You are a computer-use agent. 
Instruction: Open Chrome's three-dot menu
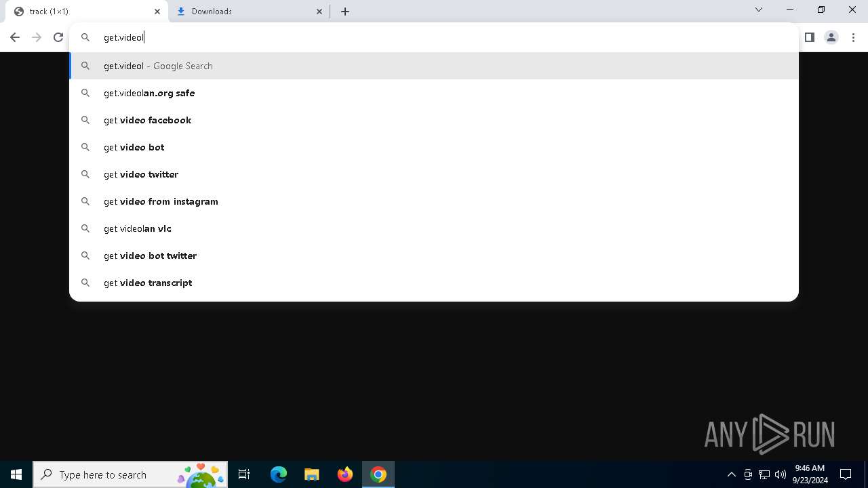(853, 37)
